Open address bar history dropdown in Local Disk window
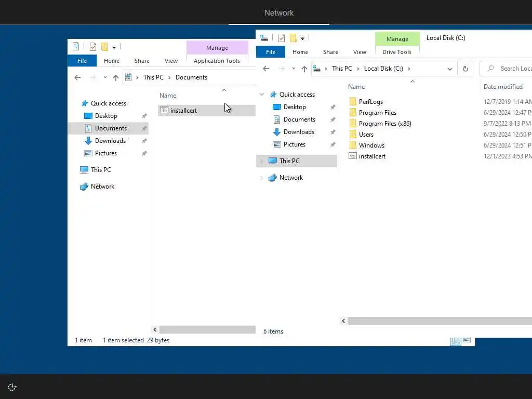 point(449,69)
